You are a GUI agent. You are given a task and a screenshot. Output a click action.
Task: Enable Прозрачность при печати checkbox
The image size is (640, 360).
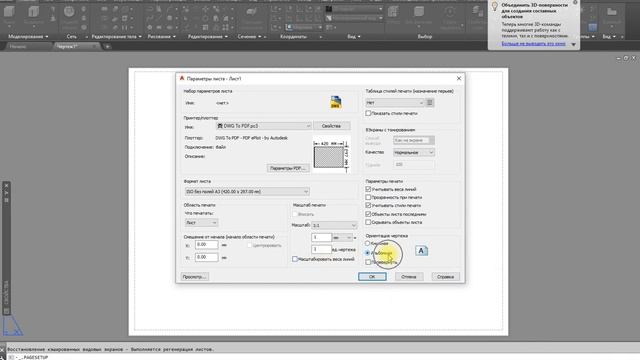coord(368,198)
